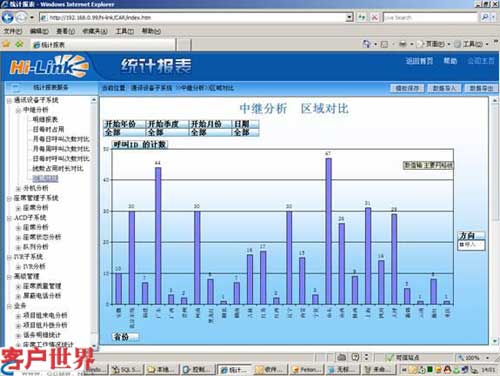Open the 工具 menu in menu bar
Image resolution: width=500 pixels, height=376 pixels.
(125, 31)
